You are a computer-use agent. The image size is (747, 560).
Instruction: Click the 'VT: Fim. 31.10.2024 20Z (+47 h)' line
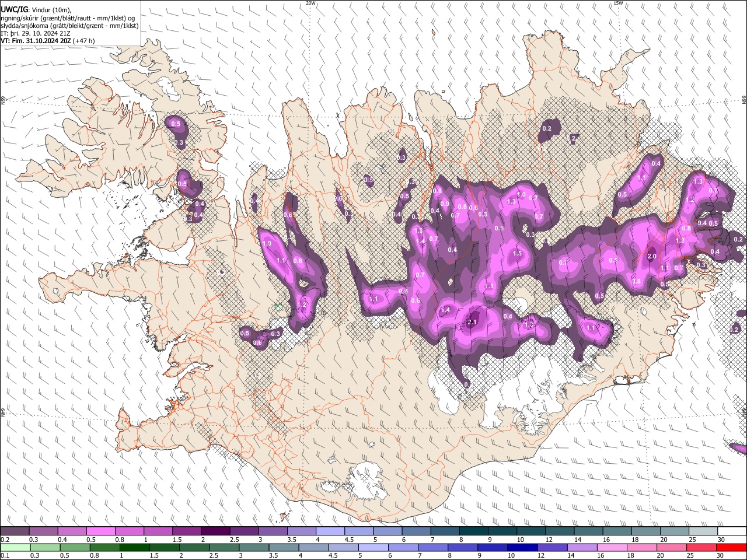click(48, 41)
